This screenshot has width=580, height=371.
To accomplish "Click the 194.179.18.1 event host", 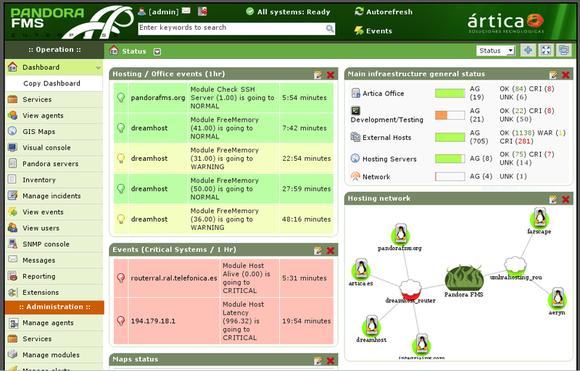I will [x=153, y=321].
